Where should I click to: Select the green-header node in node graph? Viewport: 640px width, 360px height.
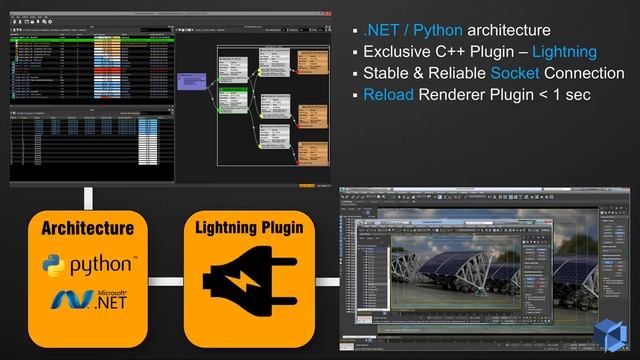pyautogui.click(x=233, y=100)
